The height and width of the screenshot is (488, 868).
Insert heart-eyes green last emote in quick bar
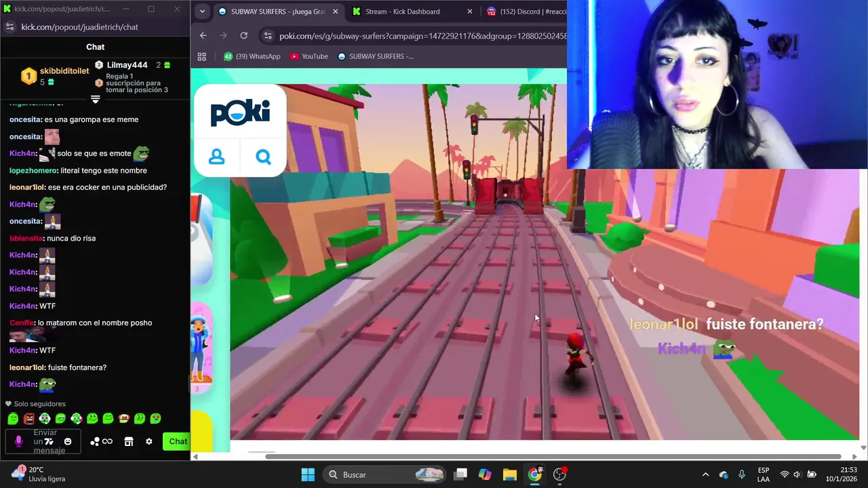155,419
